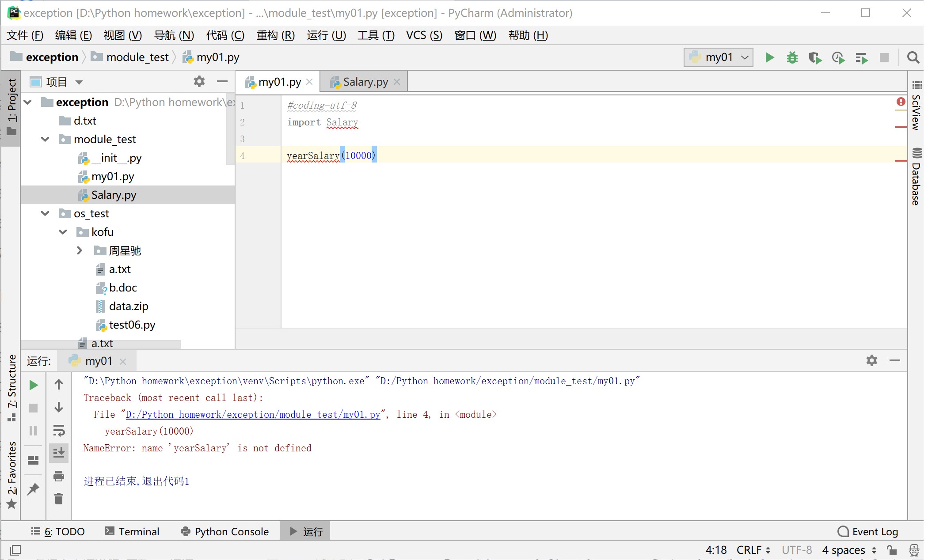Run my01 with coverage
This screenshot has width=928, height=560.
click(815, 57)
